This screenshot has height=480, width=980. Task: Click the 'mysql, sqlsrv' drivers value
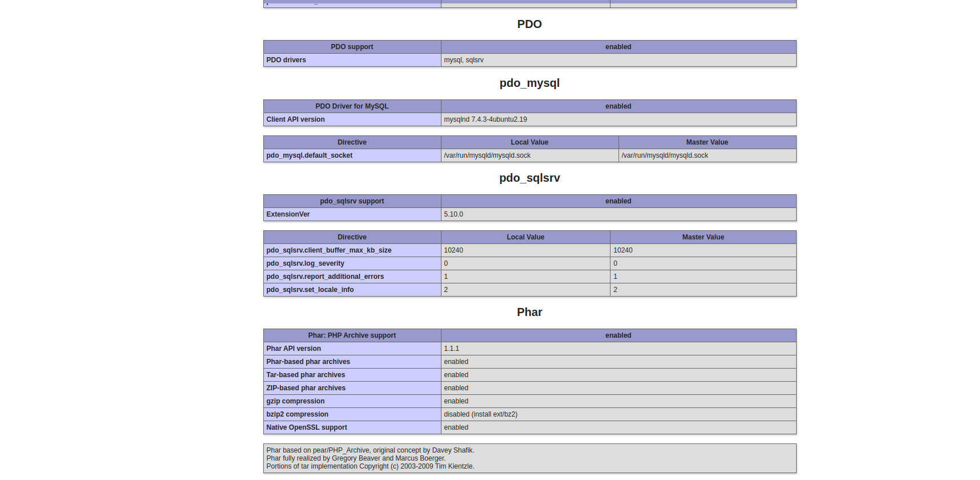[x=463, y=60]
